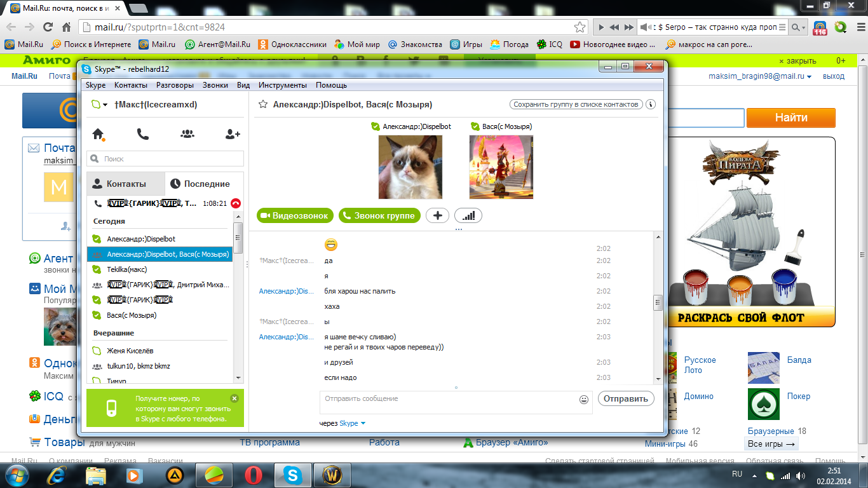868x488 pixels.
Task: Open Opera from the taskbar
Action: (253, 475)
